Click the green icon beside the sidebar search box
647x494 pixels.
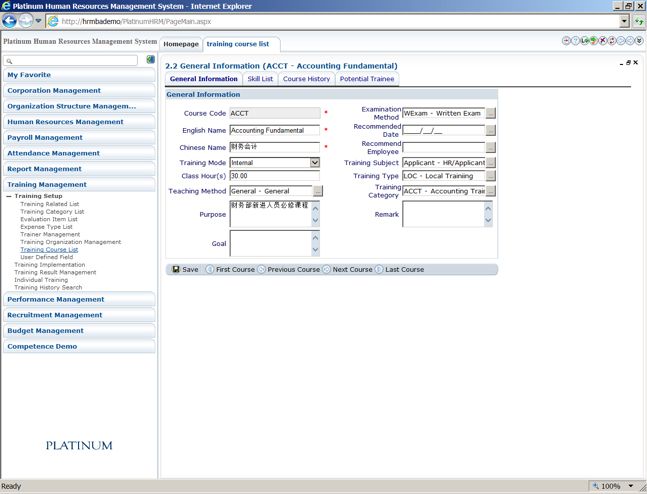150,59
